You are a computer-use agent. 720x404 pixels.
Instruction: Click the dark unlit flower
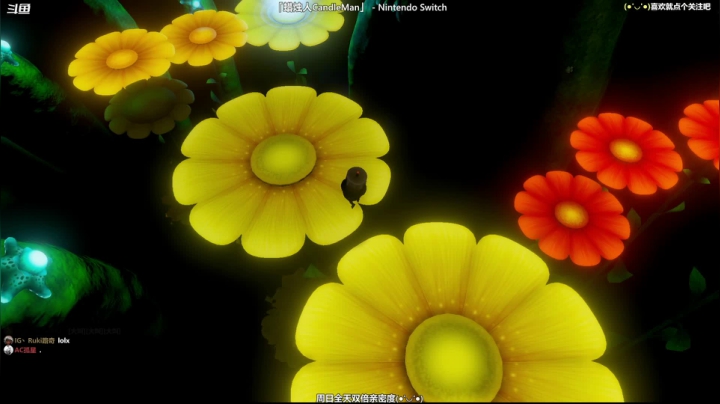click(x=149, y=108)
